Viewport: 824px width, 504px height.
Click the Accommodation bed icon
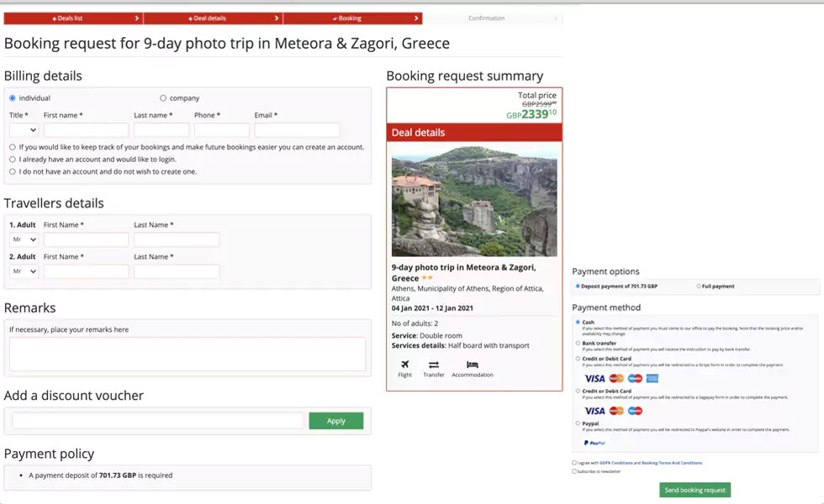click(473, 365)
